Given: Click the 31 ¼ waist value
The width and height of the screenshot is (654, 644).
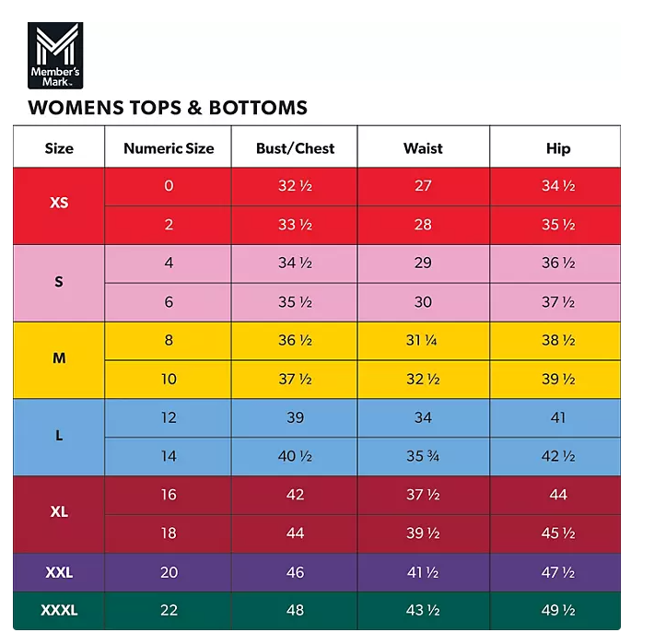Looking at the screenshot, I should coord(423,340).
